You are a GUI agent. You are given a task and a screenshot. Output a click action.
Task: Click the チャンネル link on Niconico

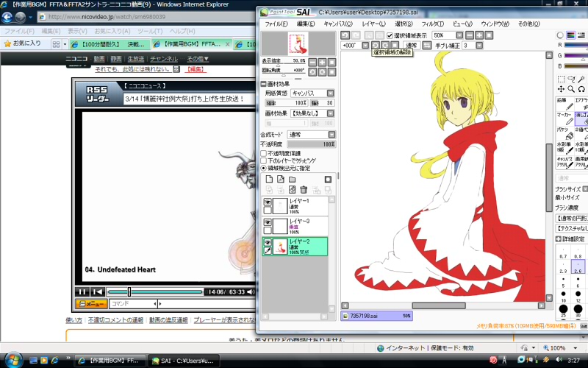click(164, 59)
